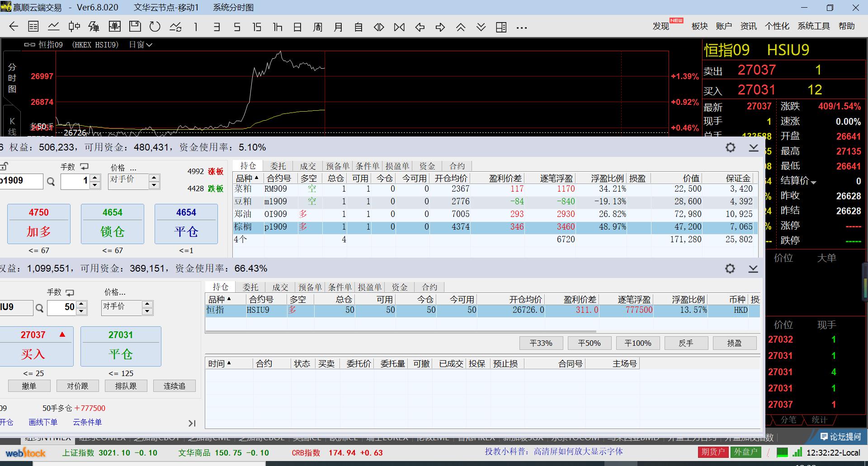Click the 反手 reverse position button
Viewport: 868px width, 466px height.
pos(686,343)
